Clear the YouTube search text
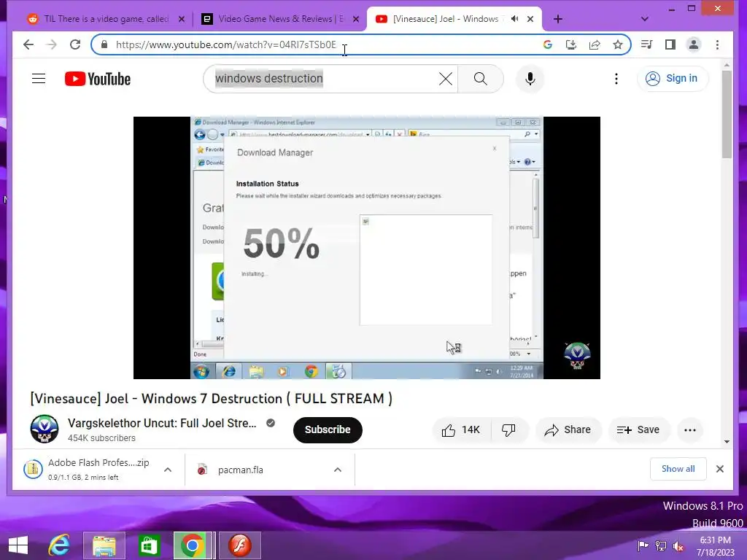This screenshot has width=747, height=560. (x=446, y=79)
